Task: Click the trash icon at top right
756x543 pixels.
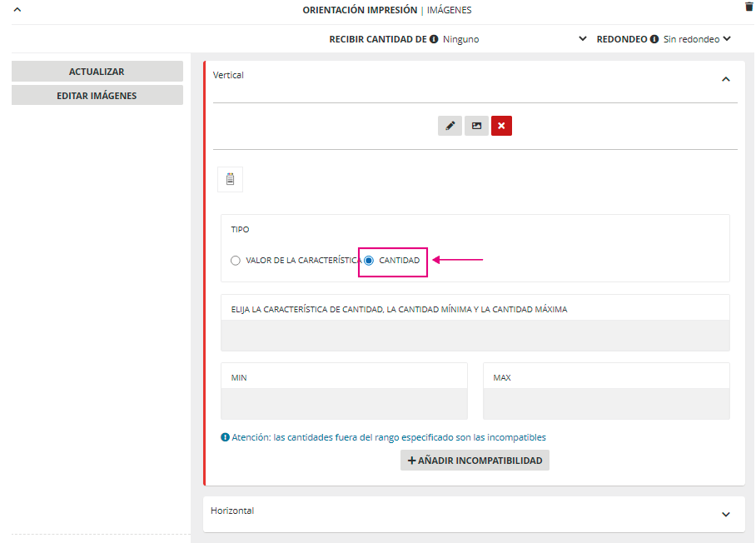Action: pyautogui.click(x=748, y=7)
